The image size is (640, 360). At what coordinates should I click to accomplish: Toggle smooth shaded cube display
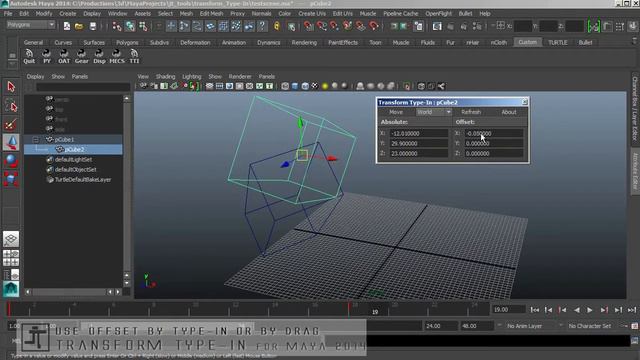[x=295, y=86]
